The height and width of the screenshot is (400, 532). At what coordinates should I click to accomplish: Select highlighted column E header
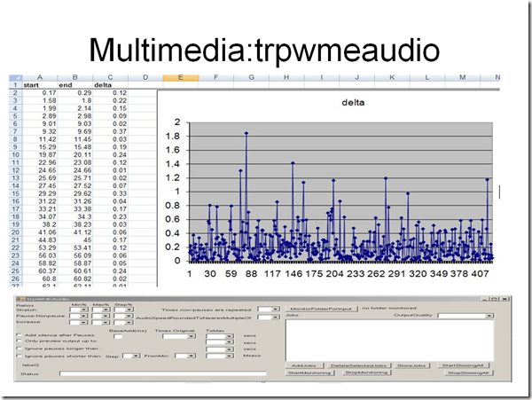click(x=181, y=78)
